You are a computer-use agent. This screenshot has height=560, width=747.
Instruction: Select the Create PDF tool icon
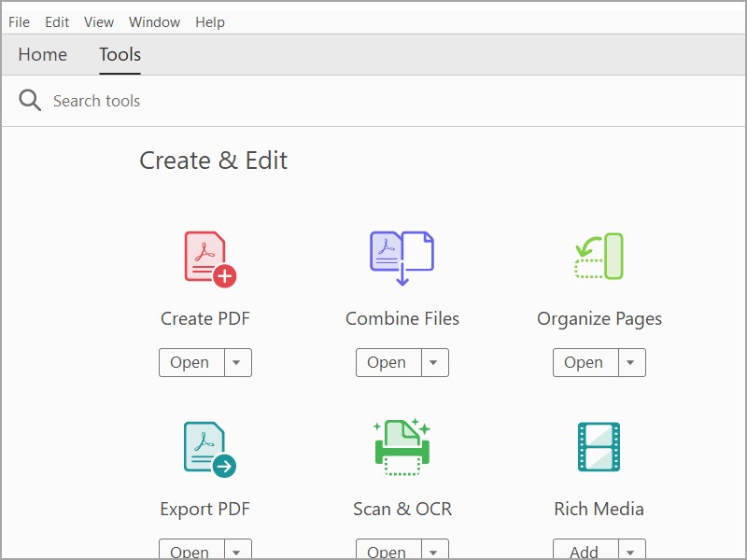coord(205,257)
